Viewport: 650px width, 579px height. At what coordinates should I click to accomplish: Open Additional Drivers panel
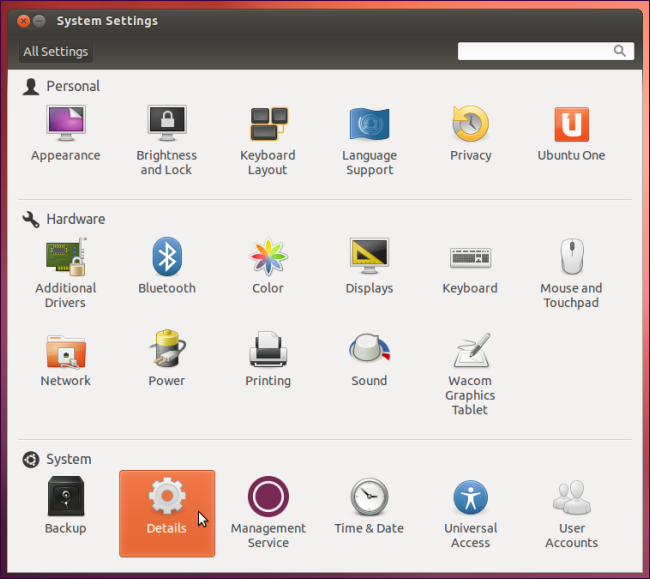pyautogui.click(x=65, y=273)
